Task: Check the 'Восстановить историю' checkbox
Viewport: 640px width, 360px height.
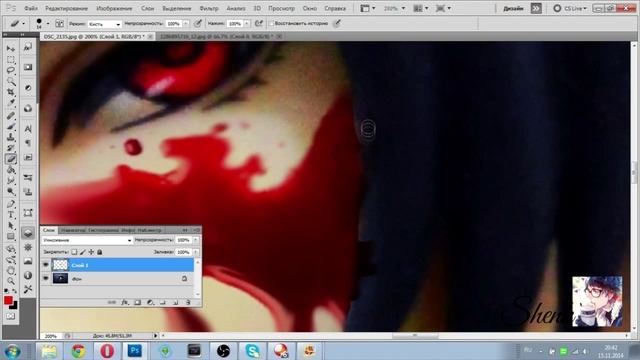Action: pos(271,24)
